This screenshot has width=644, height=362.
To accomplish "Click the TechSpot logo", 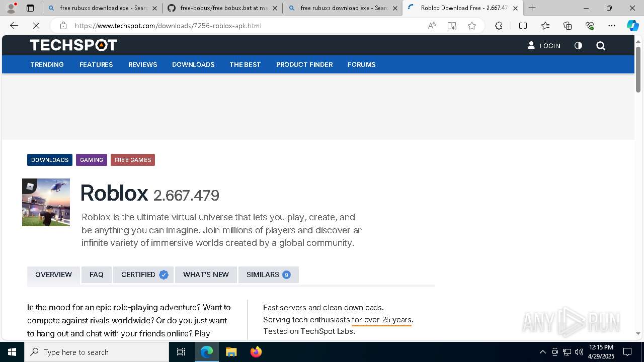I will click(x=73, y=45).
